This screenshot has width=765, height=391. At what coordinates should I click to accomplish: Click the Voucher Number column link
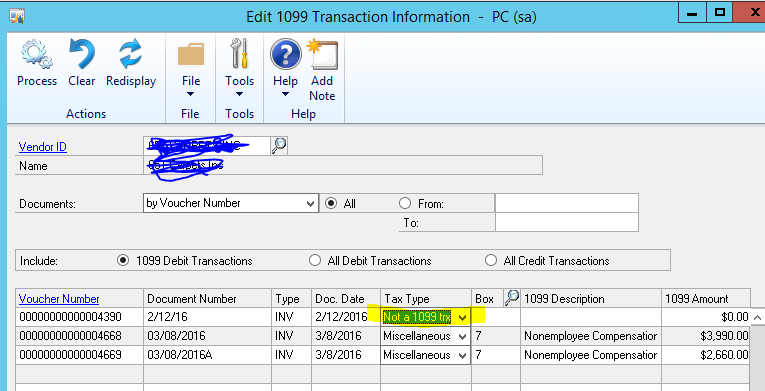pyautogui.click(x=59, y=299)
